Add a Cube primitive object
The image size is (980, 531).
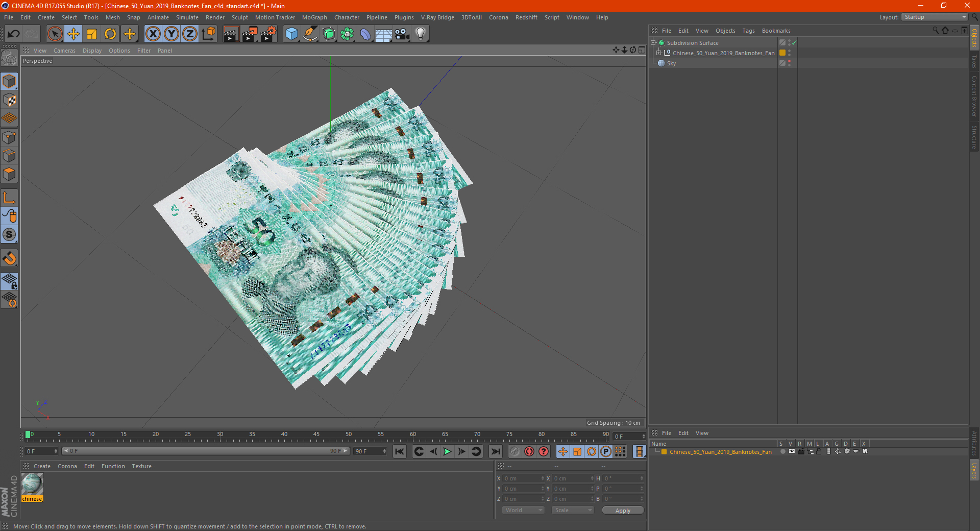click(x=291, y=34)
